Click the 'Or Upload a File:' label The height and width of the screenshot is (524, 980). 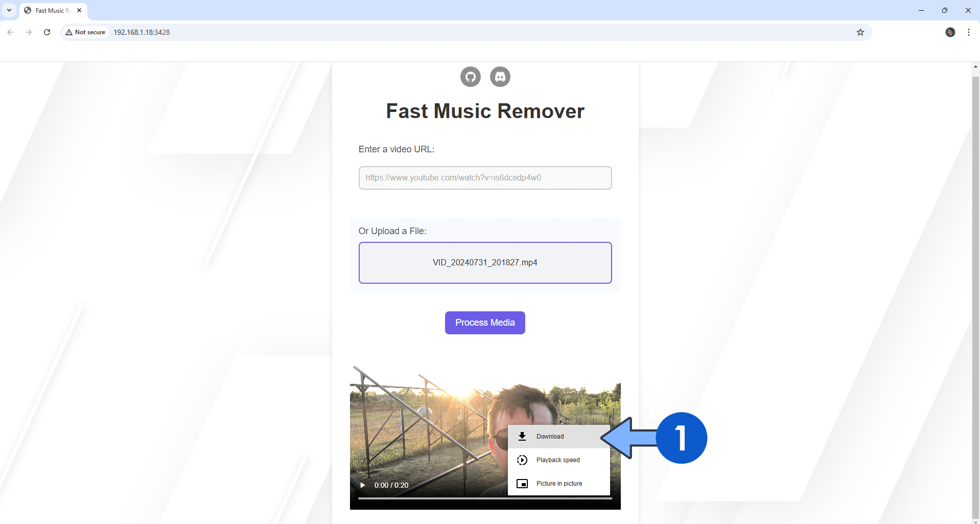coord(392,231)
